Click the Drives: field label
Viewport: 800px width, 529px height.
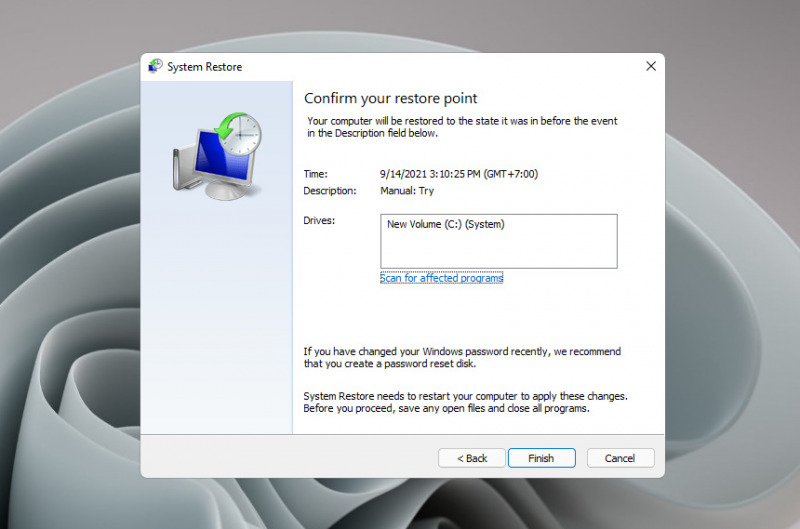319,220
